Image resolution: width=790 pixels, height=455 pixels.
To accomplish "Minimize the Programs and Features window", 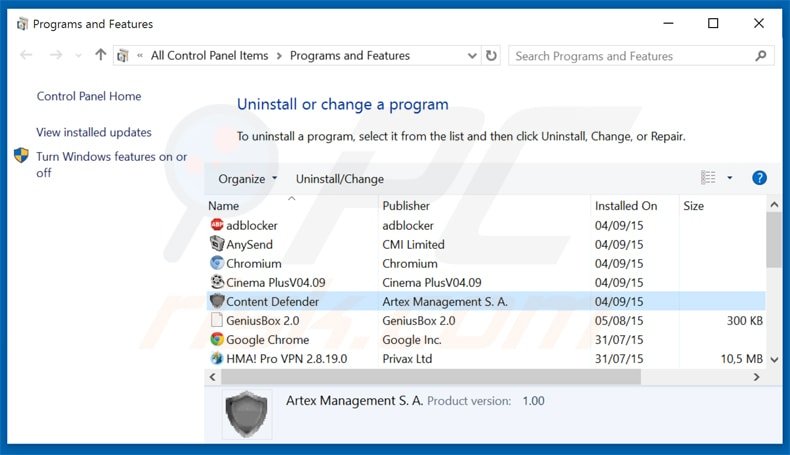I will click(668, 23).
